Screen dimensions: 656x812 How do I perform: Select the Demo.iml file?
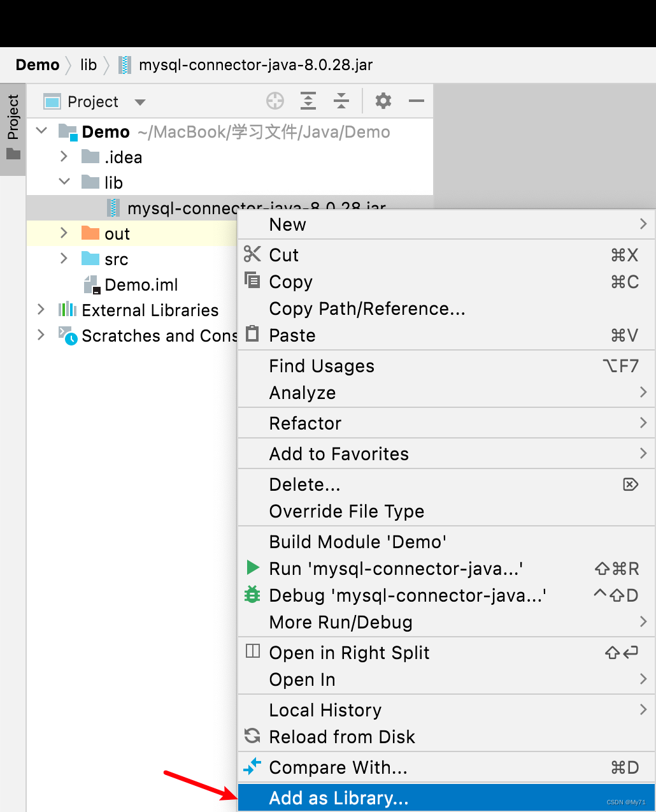141,285
